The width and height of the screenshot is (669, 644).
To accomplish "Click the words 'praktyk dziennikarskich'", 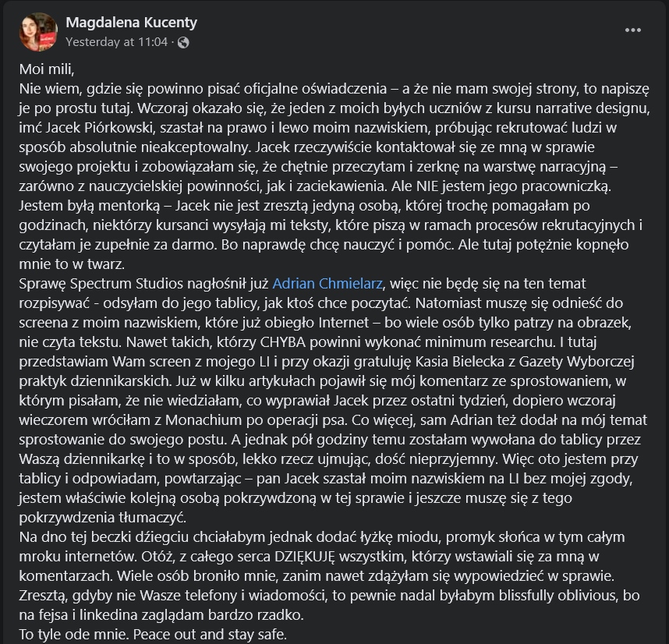I will click(93, 380).
